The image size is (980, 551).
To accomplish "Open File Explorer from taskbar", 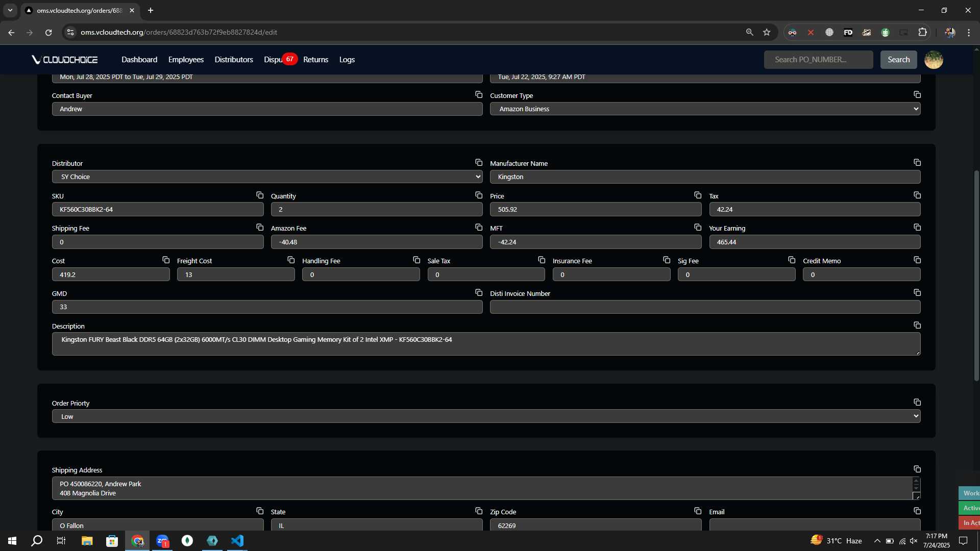I will pos(87,541).
